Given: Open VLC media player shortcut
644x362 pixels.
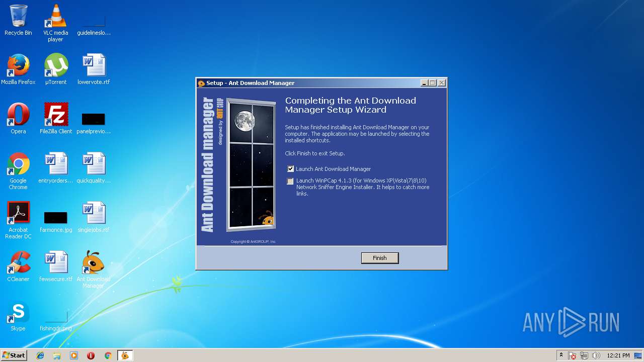Looking at the screenshot, I should click(55, 23).
